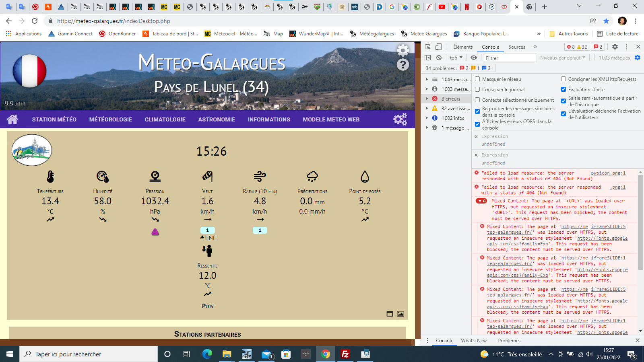This screenshot has height=362, width=644.
Task: Open FileZilla from the taskbar
Action: [x=345, y=354]
